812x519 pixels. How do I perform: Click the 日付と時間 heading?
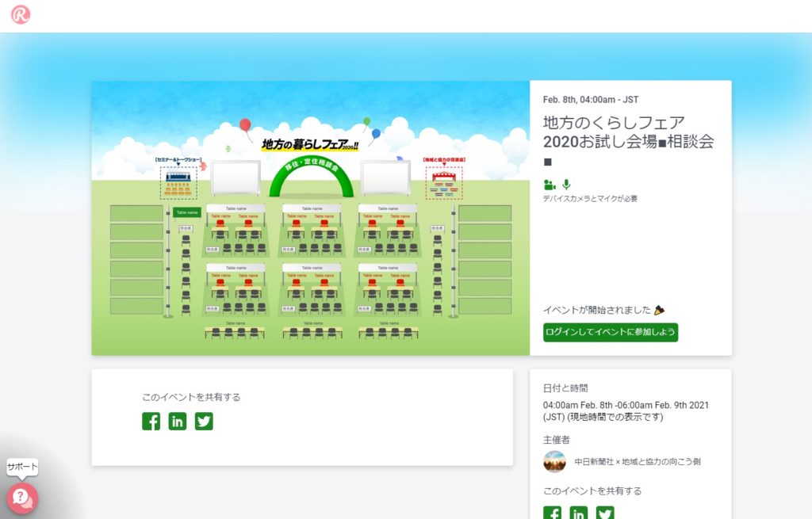[565, 388]
